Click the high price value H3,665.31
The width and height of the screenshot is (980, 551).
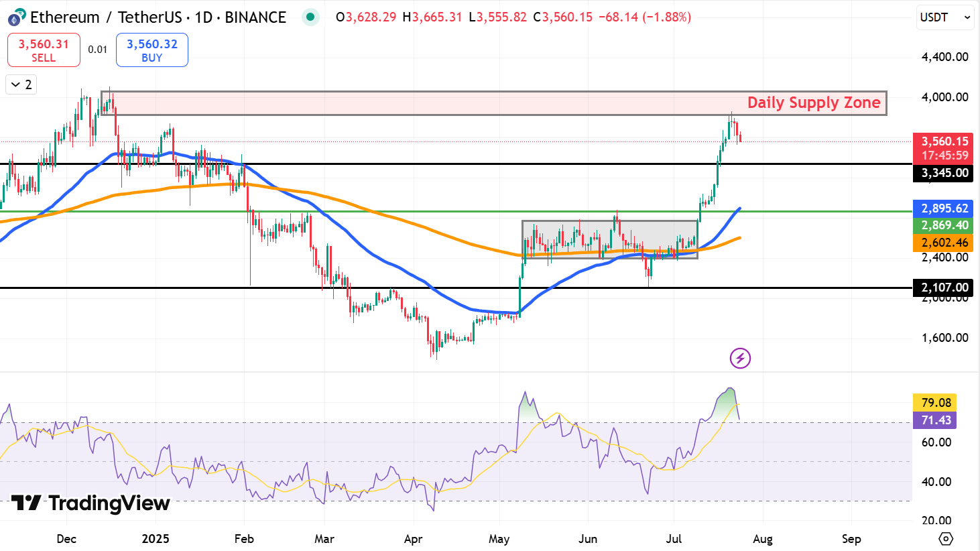[432, 17]
